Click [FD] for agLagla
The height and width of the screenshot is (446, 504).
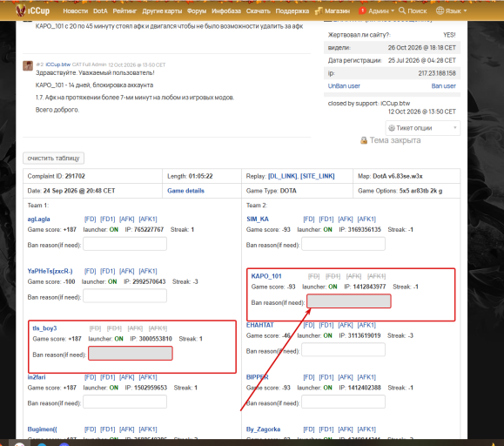90,219
